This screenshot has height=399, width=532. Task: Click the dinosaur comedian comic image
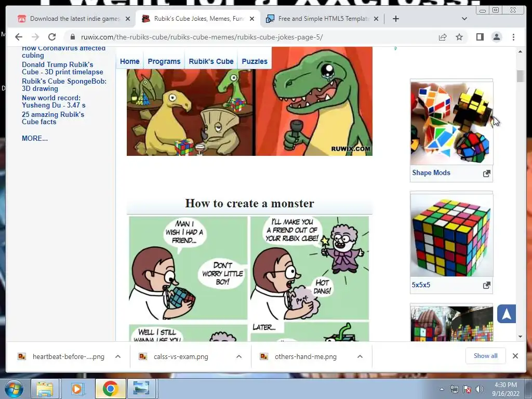pos(249,101)
